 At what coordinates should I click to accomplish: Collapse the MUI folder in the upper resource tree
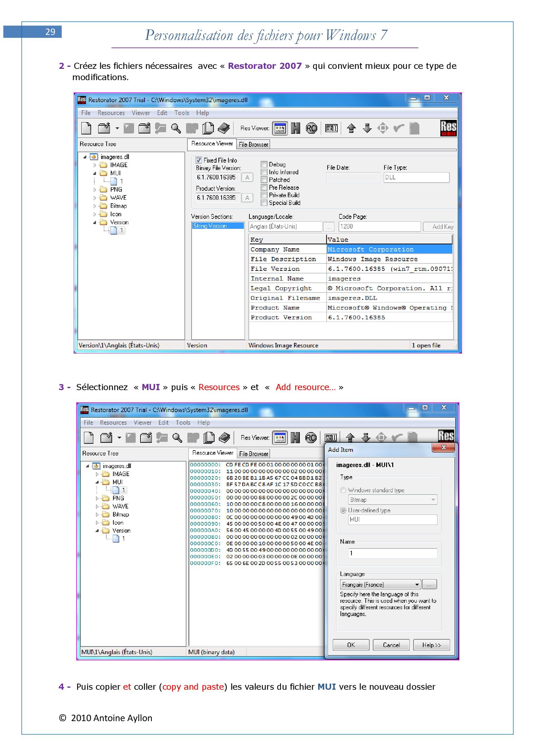(x=95, y=173)
